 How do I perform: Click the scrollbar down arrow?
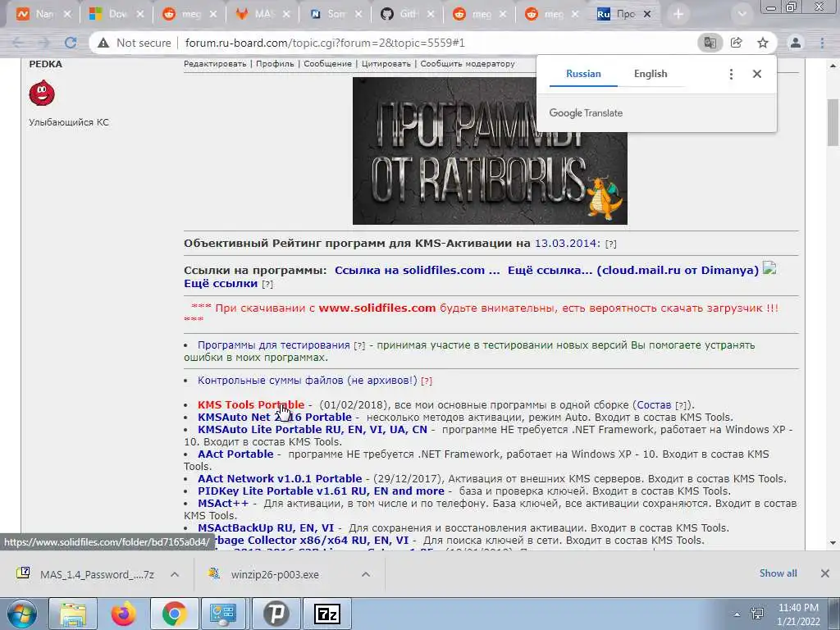(x=833, y=542)
